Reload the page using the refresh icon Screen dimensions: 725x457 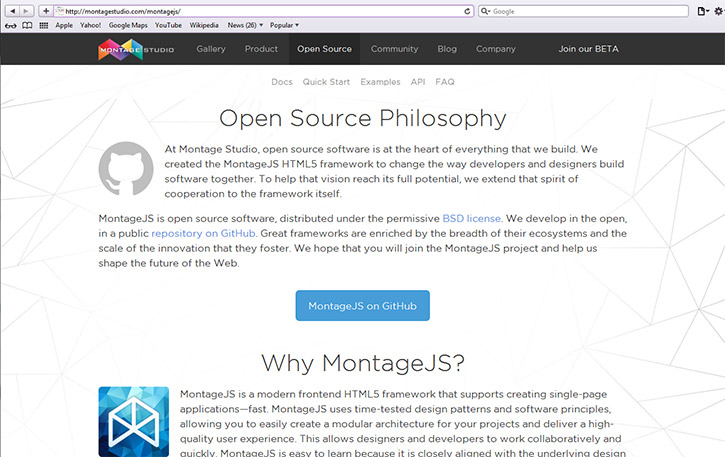467,11
